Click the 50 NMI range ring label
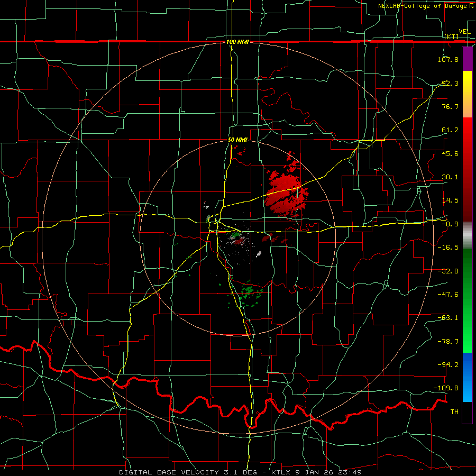 (237, 140)
